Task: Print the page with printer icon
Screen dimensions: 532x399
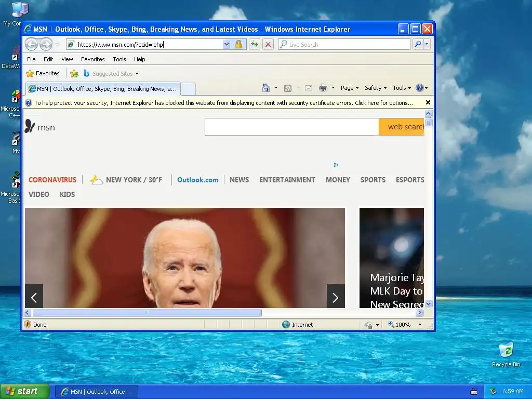Action: coord(323,88)
